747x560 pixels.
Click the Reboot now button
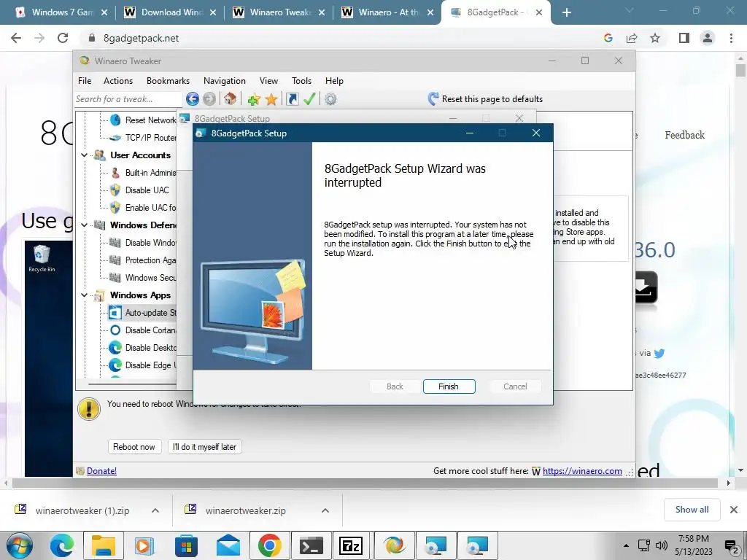134,447
